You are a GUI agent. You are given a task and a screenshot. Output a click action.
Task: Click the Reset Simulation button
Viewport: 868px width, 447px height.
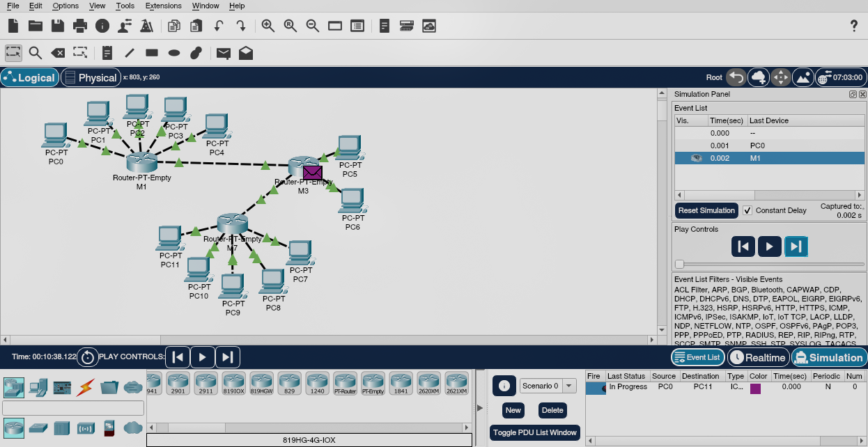706,210
